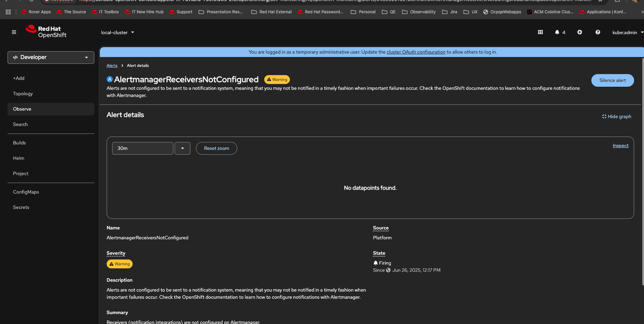Open the browser apps grid shortcut
This screenshot has height=324, width=644.
pyautogui.click(x=8, y=12)
